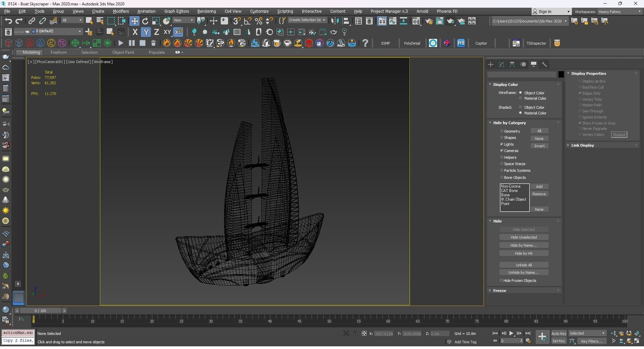Image resolution: width=644 pixels, height=349 pixels.
Task: Open the Modify command panel tab
Action: click(501, 64)
